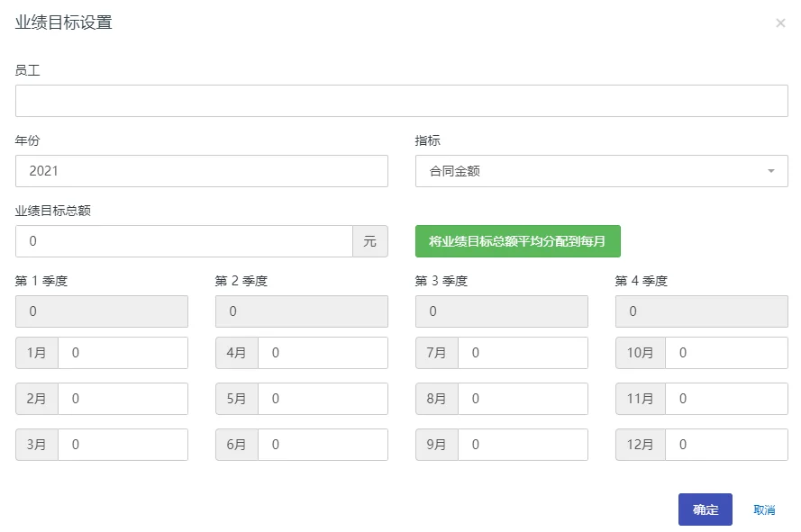
Task: Click the 第 3 季度 heading
Action: click(x=441, y=281)
